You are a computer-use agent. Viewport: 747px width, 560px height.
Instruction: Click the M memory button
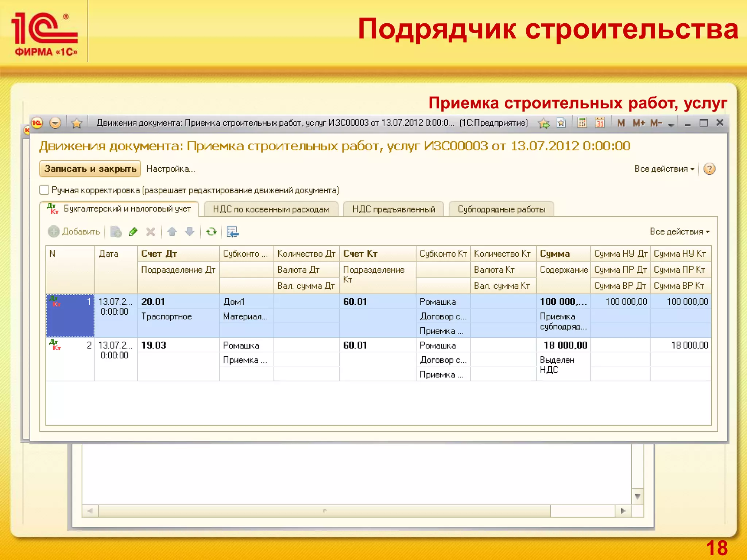[x=621, y=123]
